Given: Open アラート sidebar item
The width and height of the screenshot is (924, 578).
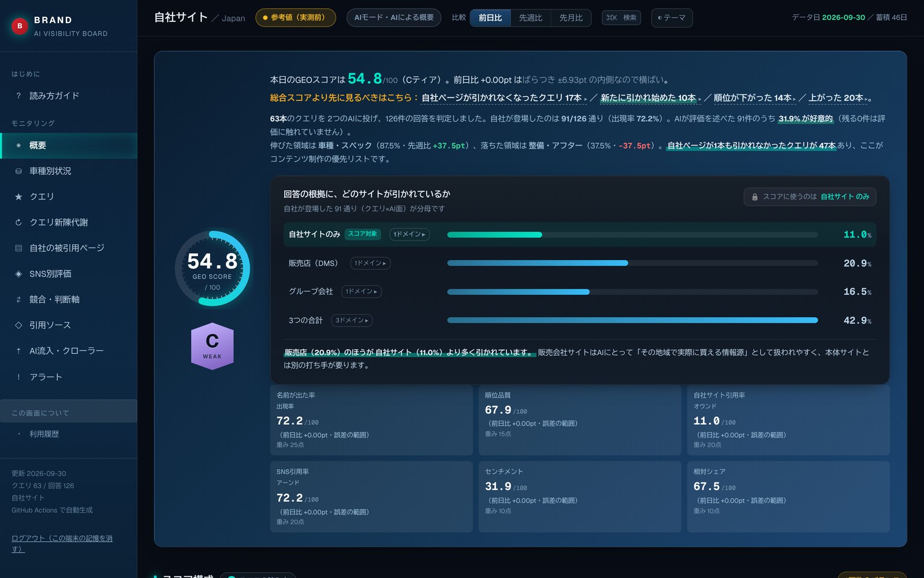Looking at the screenshot, I should point(69,377).
